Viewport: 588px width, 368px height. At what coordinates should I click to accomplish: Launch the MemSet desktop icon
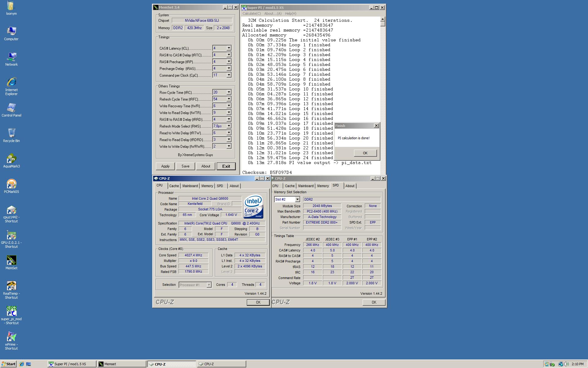point(11,263)
